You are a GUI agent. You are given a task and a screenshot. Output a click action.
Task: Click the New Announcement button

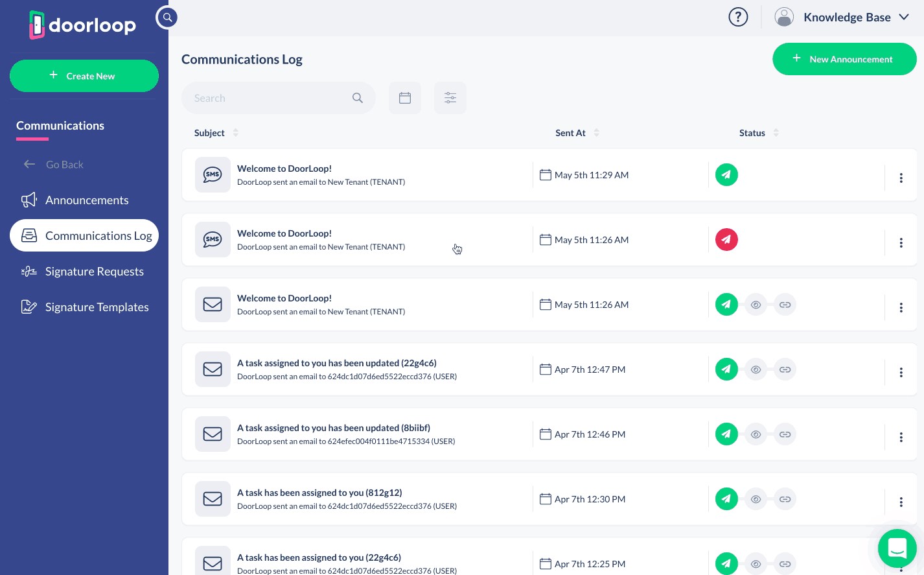(x=844, y=59)
